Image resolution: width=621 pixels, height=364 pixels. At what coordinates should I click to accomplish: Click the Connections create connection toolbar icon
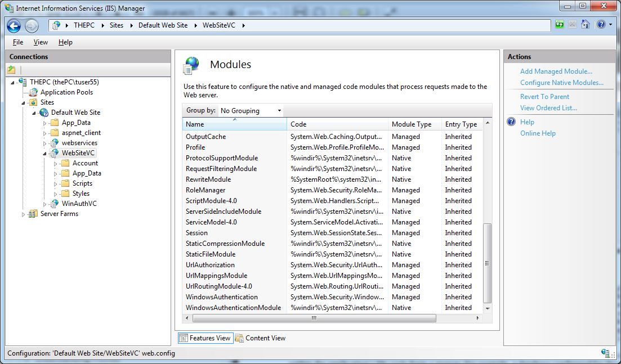click(x=11, y=70)
